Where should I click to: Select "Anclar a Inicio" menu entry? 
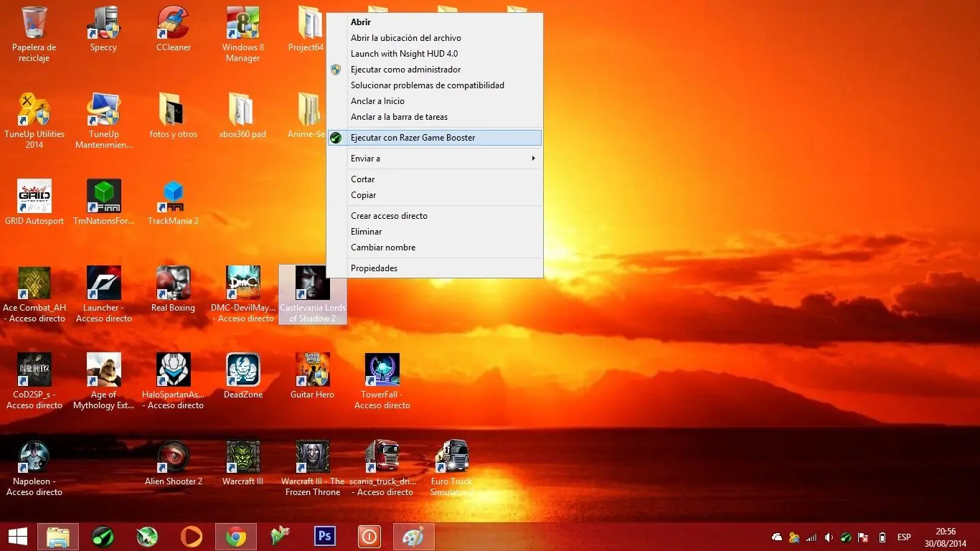tap(435, 101)
